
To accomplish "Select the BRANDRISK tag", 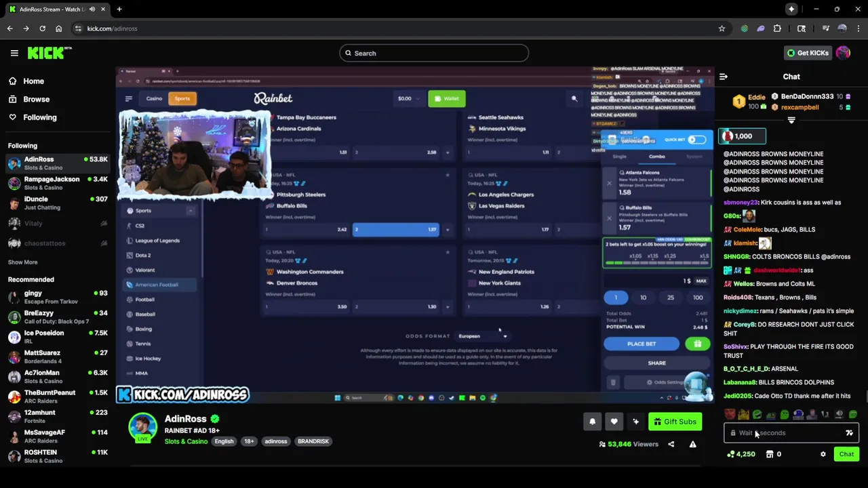I will click(x=313, y=441).
